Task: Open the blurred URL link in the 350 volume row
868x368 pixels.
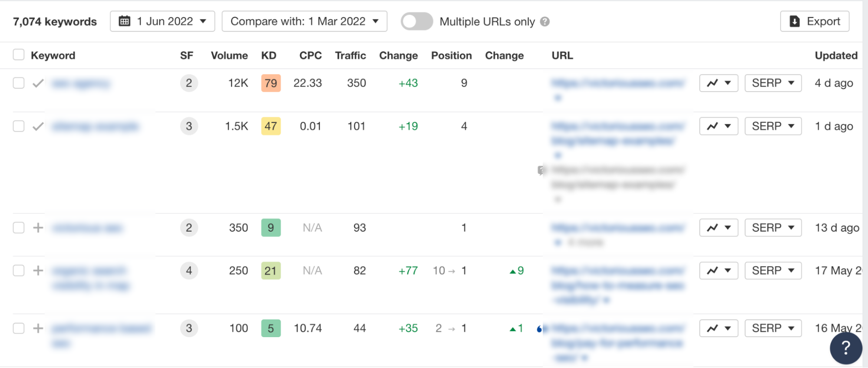Action: coord(618,228)
